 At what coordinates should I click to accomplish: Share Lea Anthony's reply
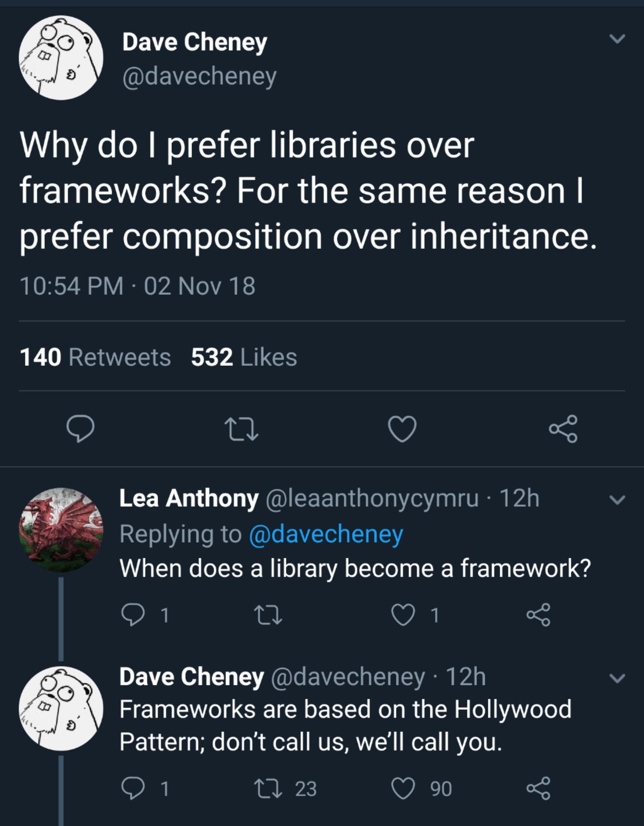[x=538, y=615]
